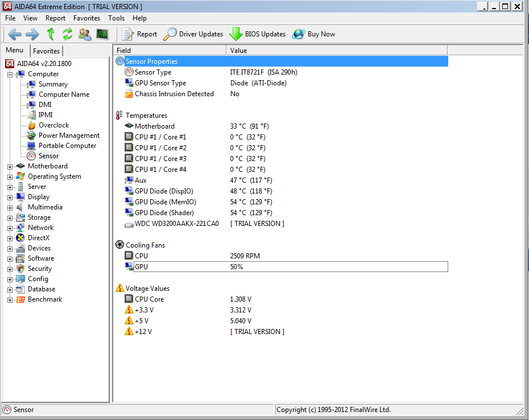Click the Report toolbar button
529x420 pixels.
pos(140,34)
